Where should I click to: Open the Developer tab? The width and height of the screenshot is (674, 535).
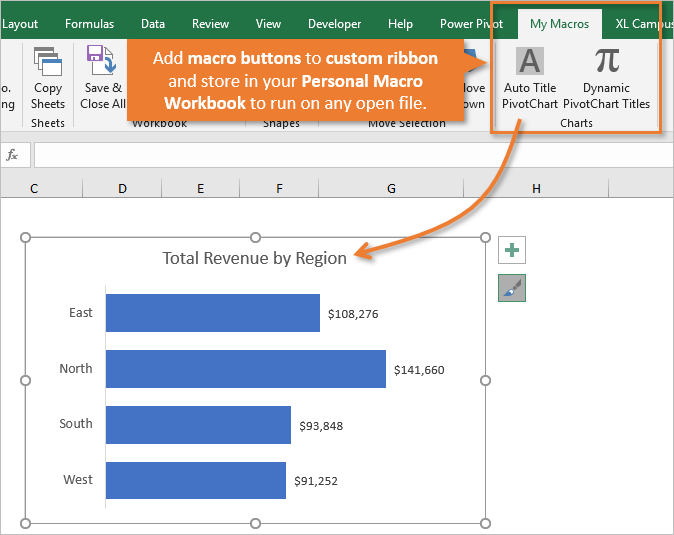pyautogui.click(x=334, y=24)
